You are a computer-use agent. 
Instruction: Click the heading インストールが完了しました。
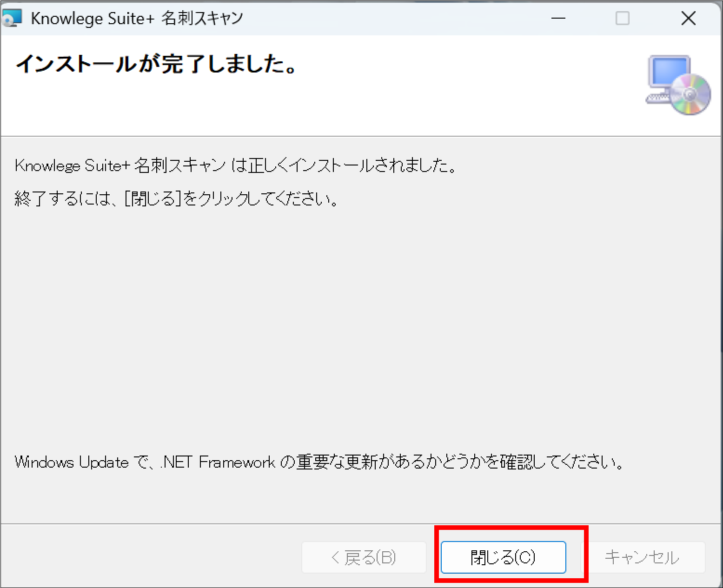click(157, 64)
